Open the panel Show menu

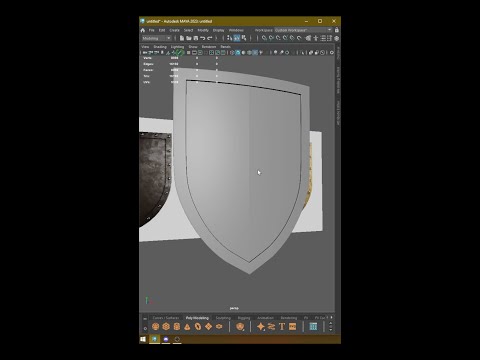193,47
